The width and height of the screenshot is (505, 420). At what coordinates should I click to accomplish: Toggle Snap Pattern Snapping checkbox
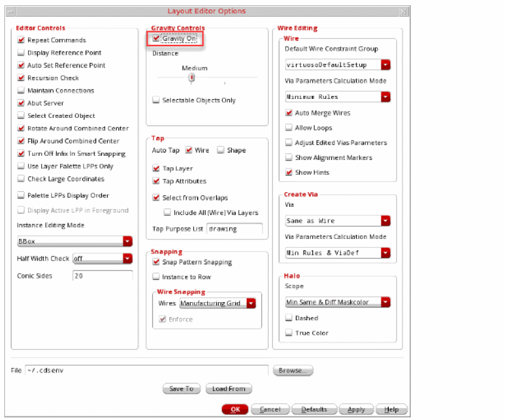click(156, 262)
